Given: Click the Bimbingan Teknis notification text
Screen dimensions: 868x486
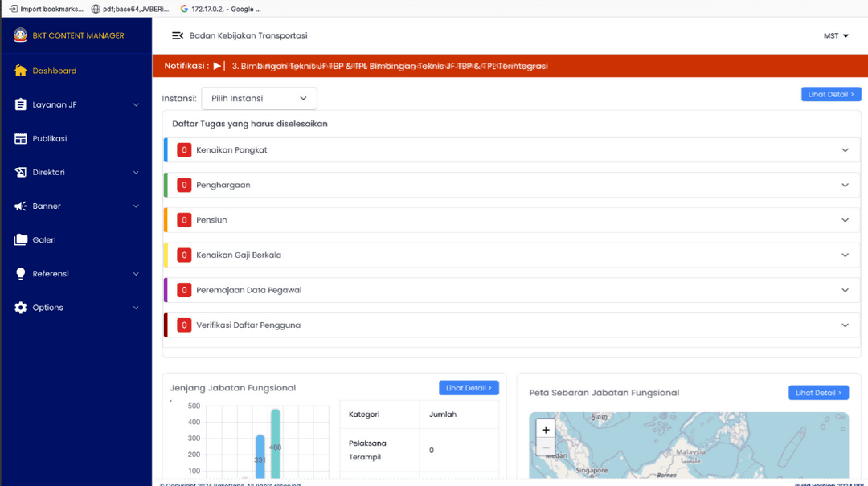Looking at the screenshot, I should point(390,66).
